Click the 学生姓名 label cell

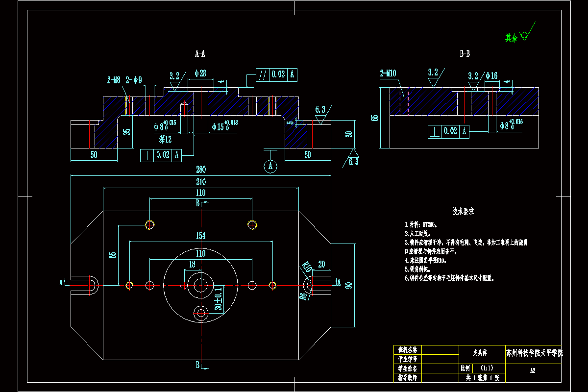pos(407,368)
